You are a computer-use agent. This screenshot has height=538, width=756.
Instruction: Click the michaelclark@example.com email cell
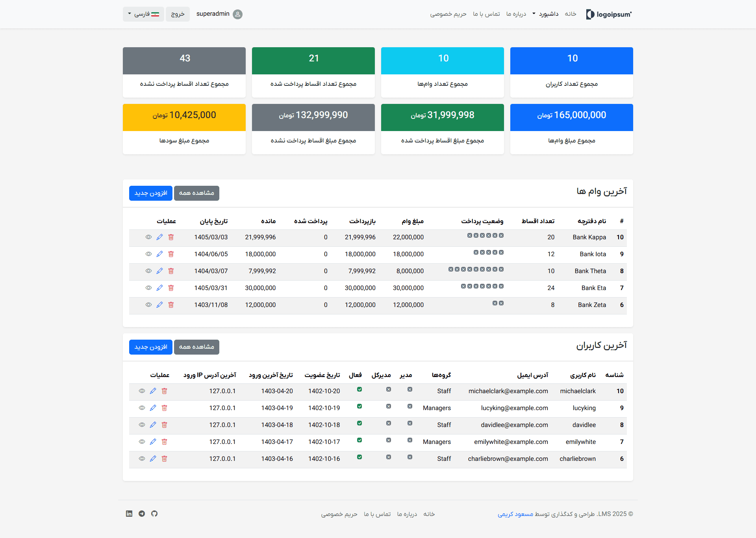508,391
